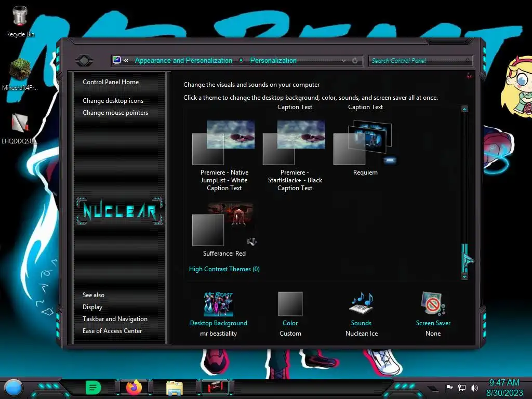Select the Sufferance: Red theme

(224, 230)
